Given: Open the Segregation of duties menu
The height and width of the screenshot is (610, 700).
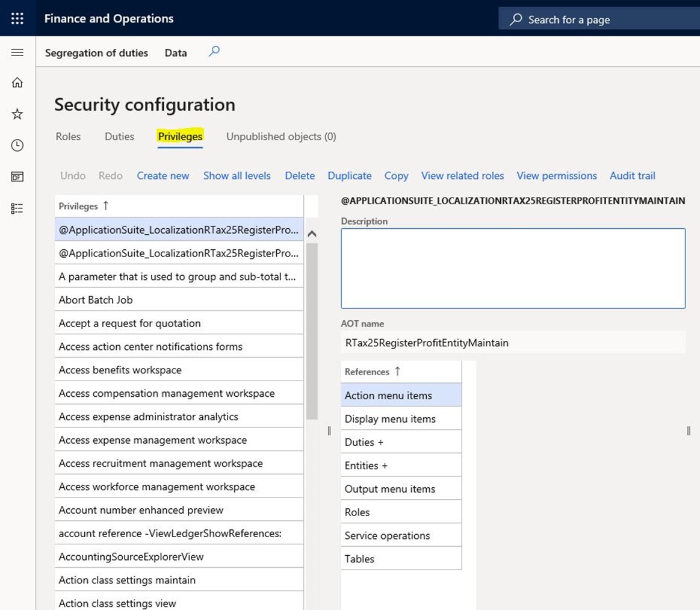Looking at the screenshot, I should (x=96, y=53).
